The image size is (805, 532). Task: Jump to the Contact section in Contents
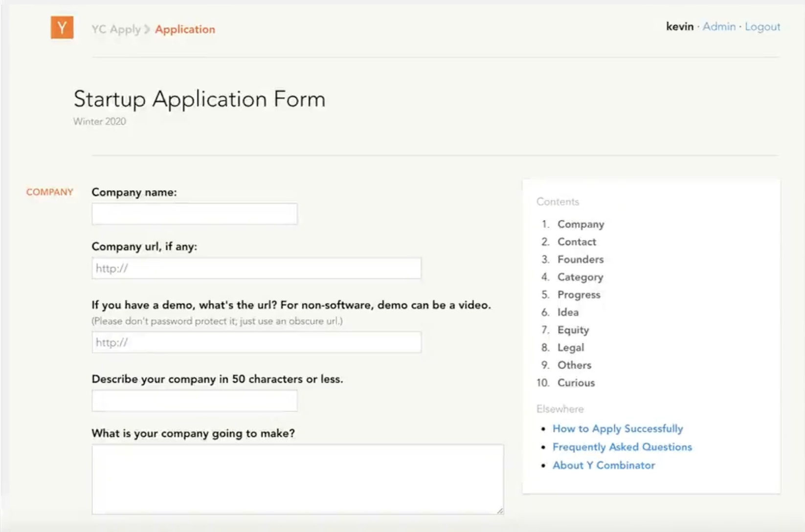577,242
